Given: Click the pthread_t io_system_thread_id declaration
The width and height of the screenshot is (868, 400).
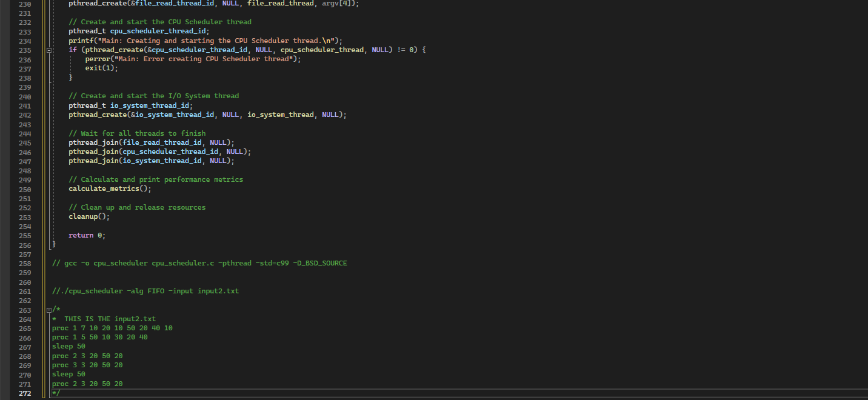Looking at the screenshot, I should click(x=130, y=105).
